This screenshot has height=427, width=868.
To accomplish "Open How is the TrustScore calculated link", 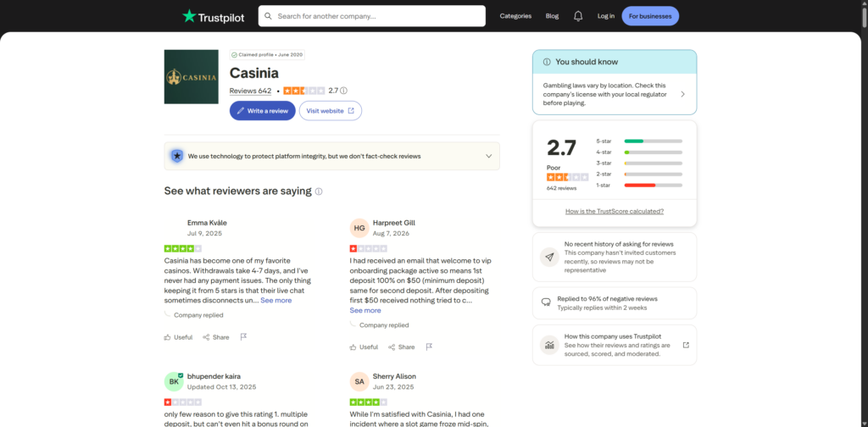I will point(615,211).
